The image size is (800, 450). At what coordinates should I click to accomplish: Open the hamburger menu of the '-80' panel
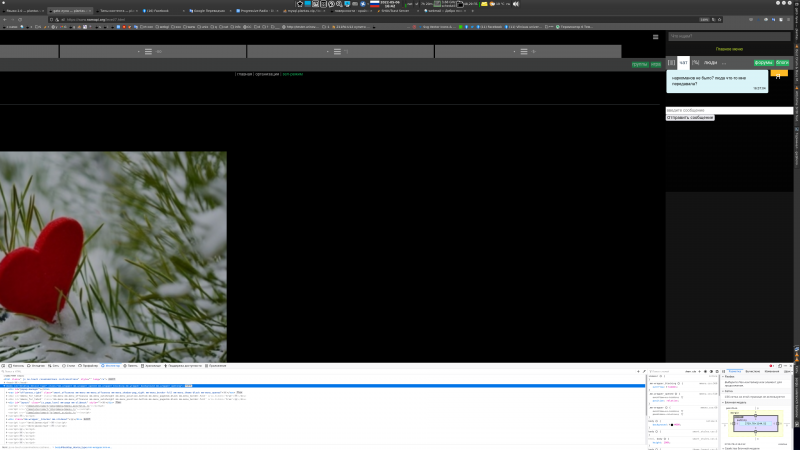point(148,52)
